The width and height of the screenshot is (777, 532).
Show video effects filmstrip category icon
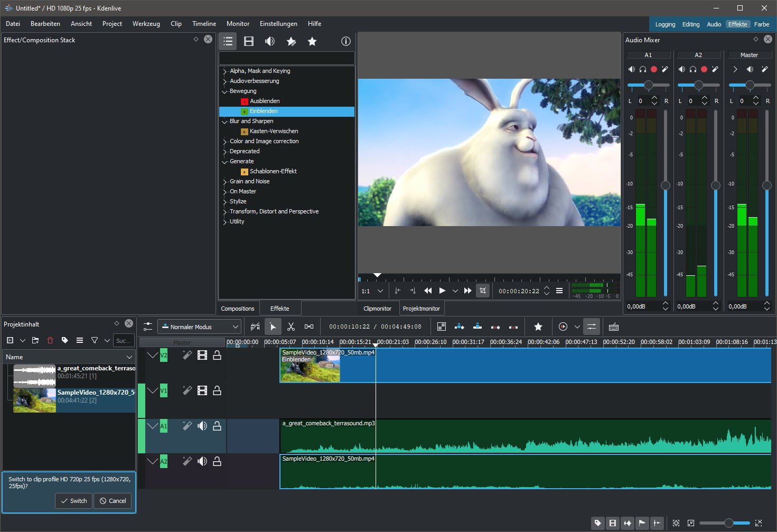249,41
